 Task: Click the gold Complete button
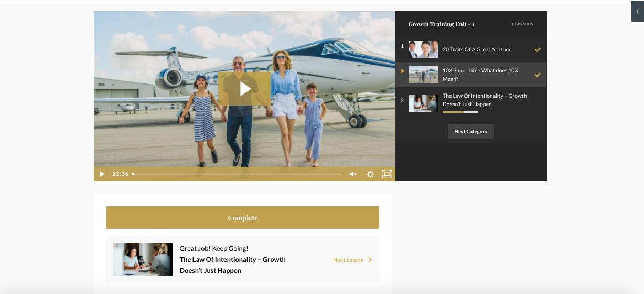pos(243,218)
